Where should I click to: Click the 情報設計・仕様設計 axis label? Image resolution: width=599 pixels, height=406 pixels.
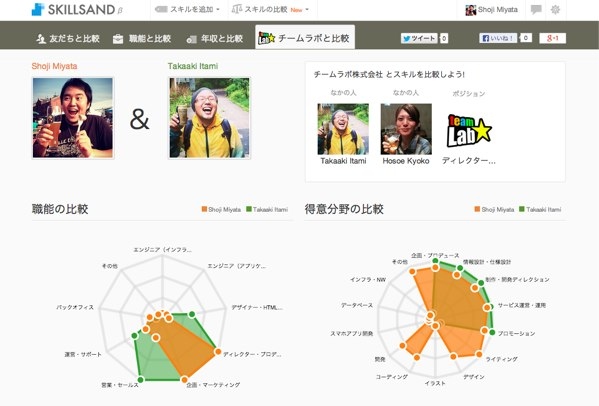pyautogui.click(x=487, y=262)
